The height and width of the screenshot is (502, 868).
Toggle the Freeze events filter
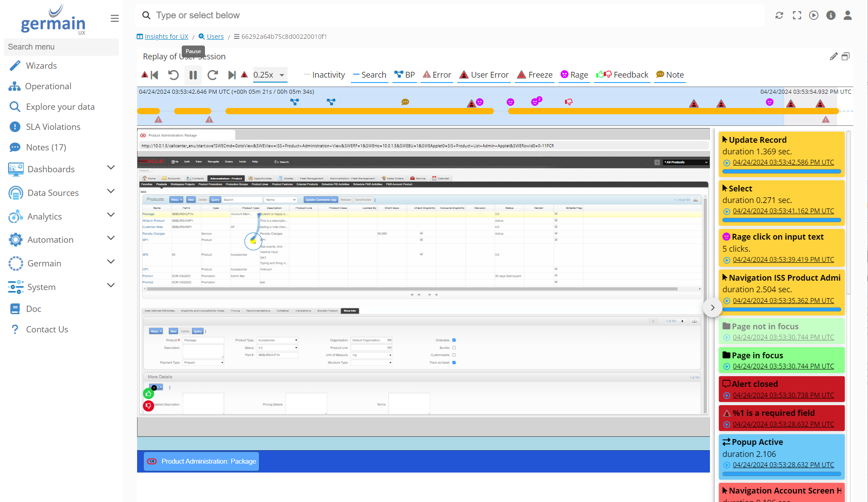point(535,75)
